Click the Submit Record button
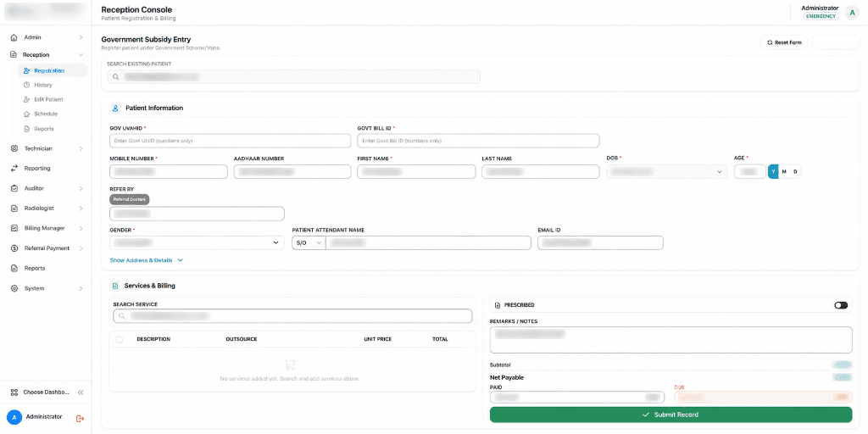 pyautogui.click(x=671, y=415)
